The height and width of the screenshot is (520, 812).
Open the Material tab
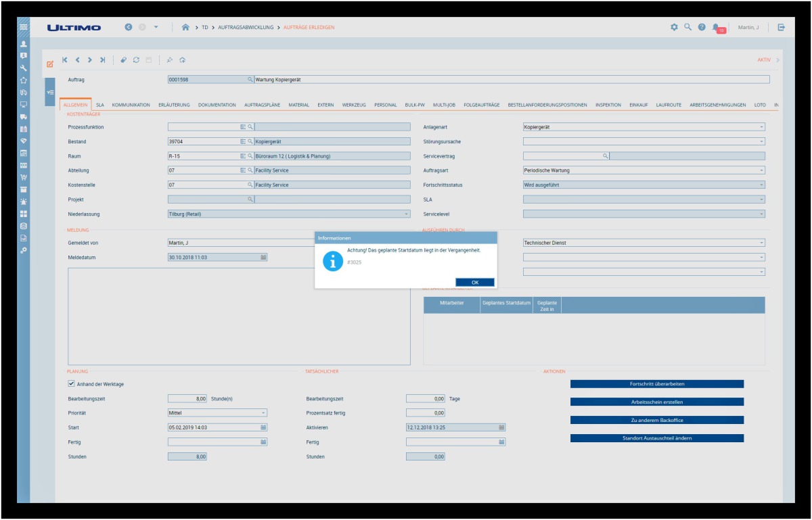(x=298, y=105)
